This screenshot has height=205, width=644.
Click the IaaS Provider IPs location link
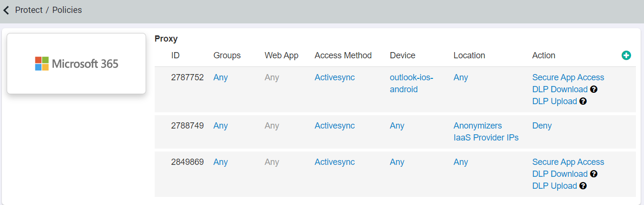point(486,138)
